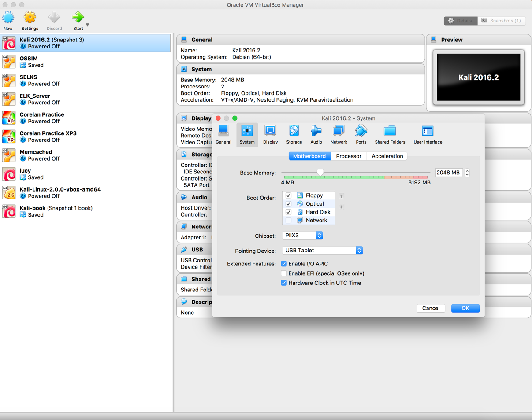The image size is (532, 420).
Task: Move boot item down with arrow button
Action: (342, 207)
